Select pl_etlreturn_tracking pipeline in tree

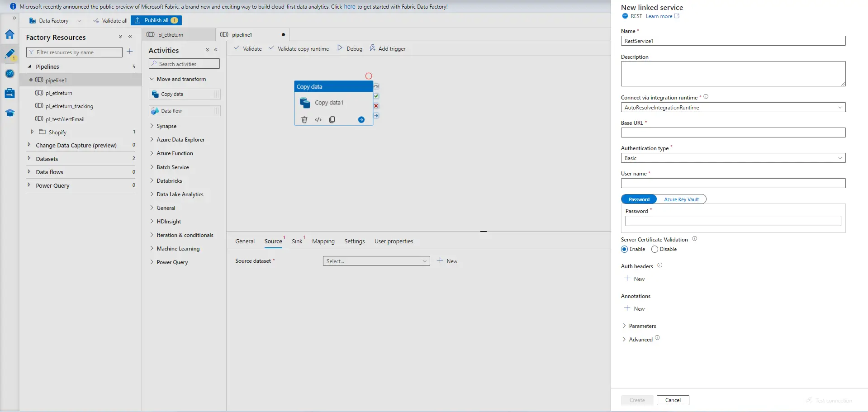[x=69, y=106]
